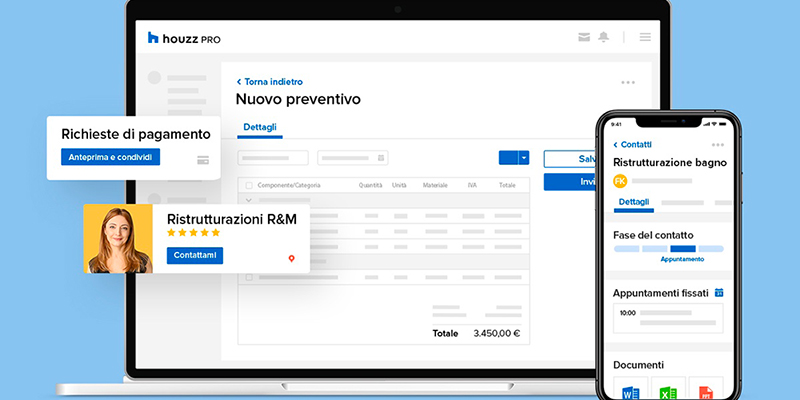Open three-dot options menu for Nuovo preventivo

pos(627,83)
